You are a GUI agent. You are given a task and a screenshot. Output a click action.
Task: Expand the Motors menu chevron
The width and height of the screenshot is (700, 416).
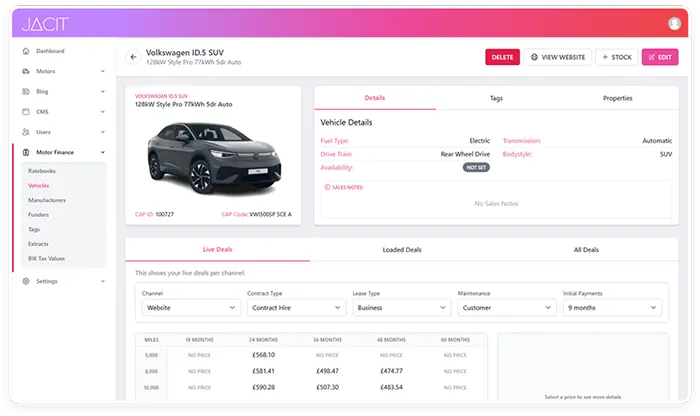click(x=103, y=71)
